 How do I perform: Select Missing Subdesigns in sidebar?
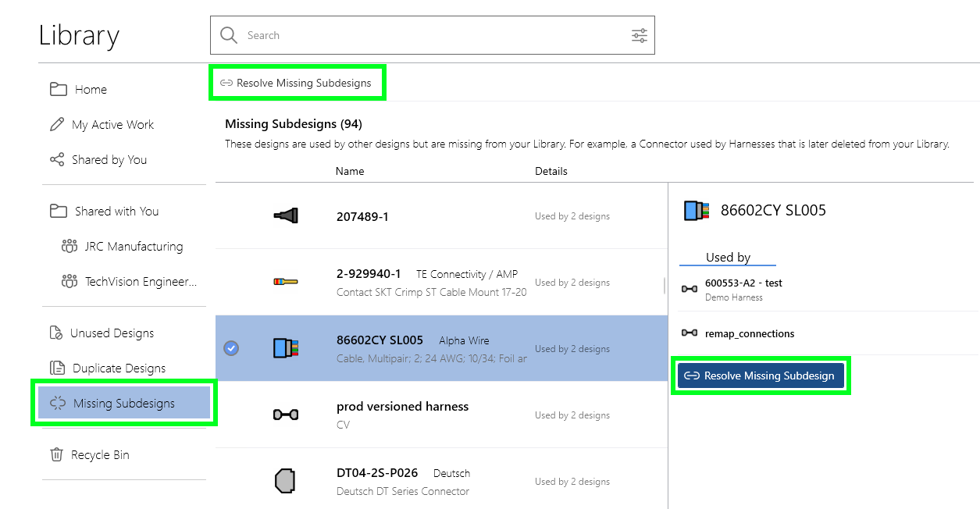(x=124, y=403)
